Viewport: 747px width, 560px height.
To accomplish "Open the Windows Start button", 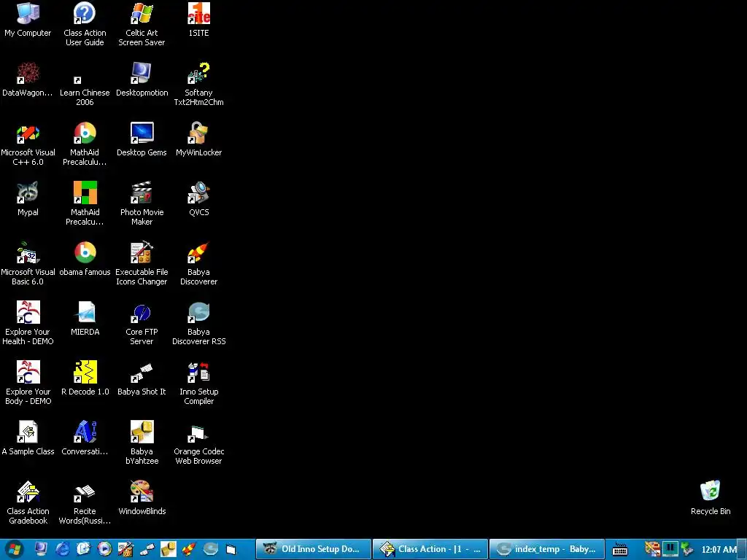I will point(15,549).
